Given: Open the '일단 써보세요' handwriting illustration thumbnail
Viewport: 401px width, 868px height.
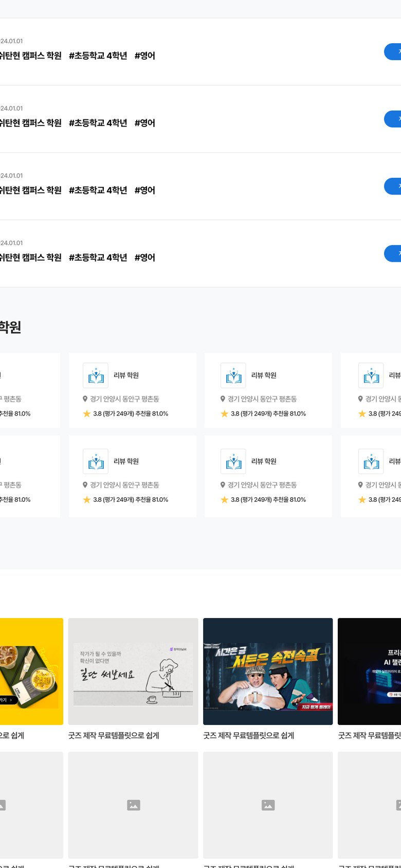Looking at the screenshot, I should pyautogui.click(x=133, y=672).
